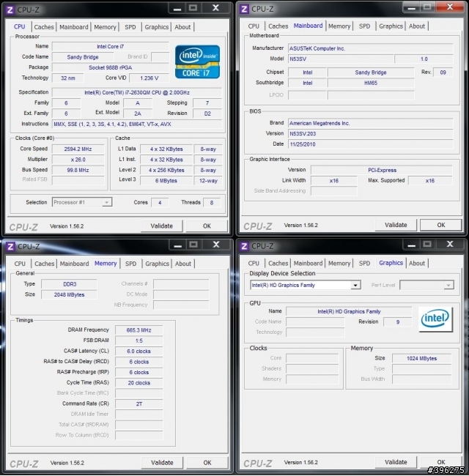
Task: Click the CPU-Z title icon in Mainboard window
Action: pyautogui.click(x=244, y=9)
